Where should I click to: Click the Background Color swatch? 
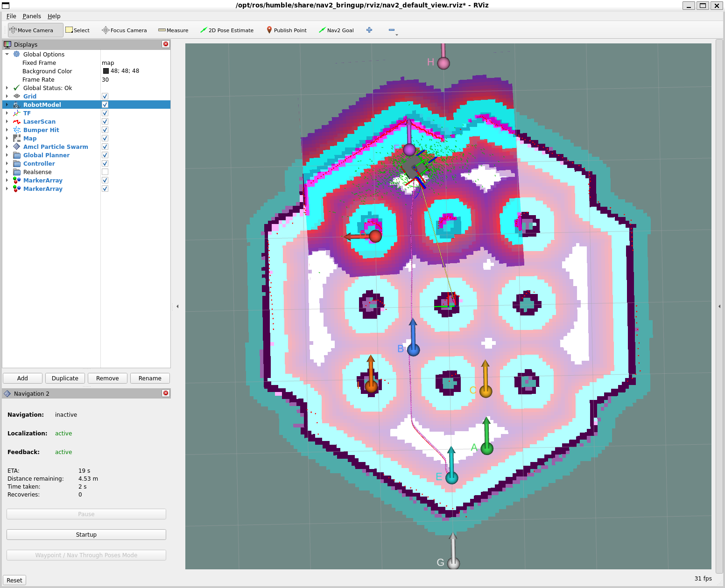(106, 71)
